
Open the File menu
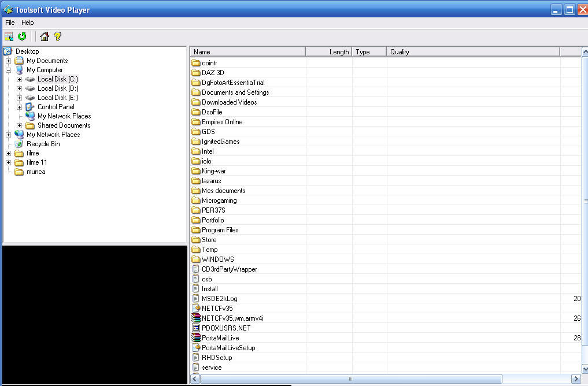(9, 23)
